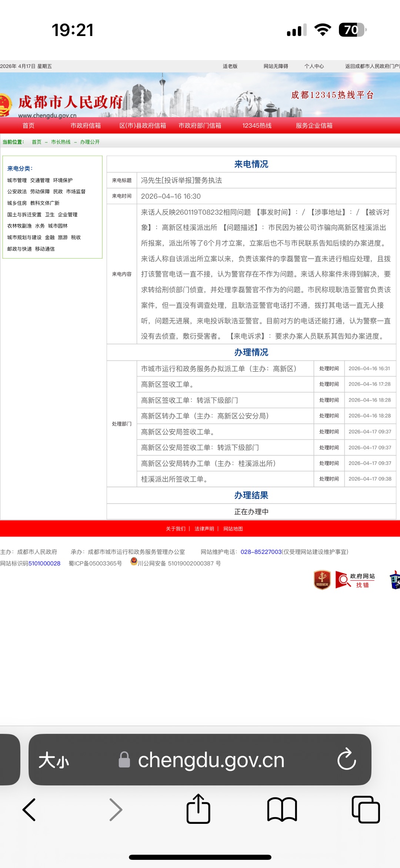Tap 蜀ICP备05003365号 record text

point(95,564)
